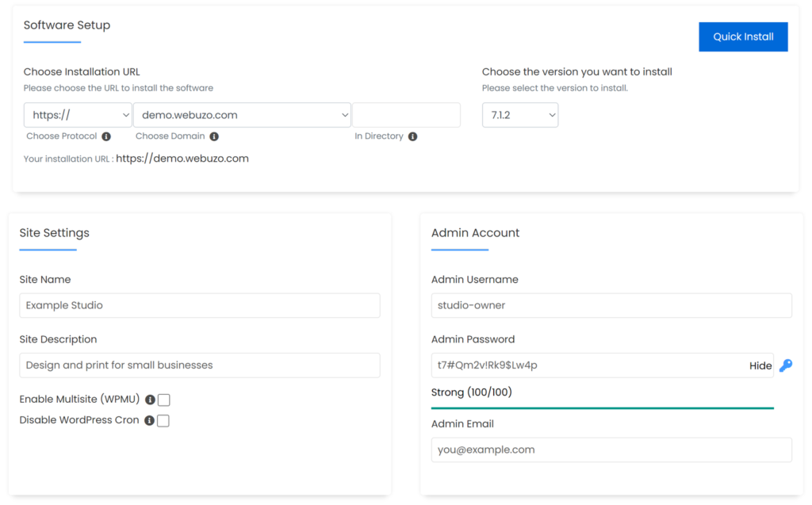The width and height of the screenshot is (812, 505).
Task: Click the Enable Multisite info icon
Action: tap(150, 400)
